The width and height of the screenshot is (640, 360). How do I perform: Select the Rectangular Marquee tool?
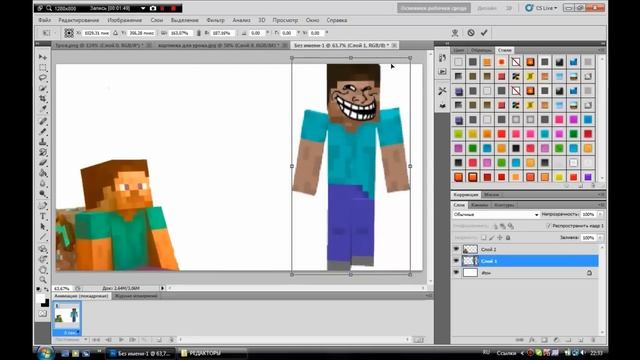tap(42, 67)
